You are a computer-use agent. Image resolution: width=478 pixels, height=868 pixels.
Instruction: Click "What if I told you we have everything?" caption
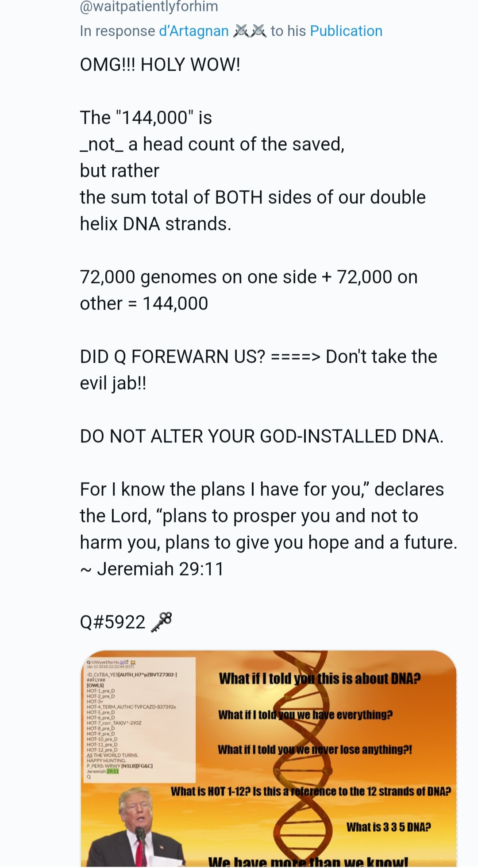point(305,715)
